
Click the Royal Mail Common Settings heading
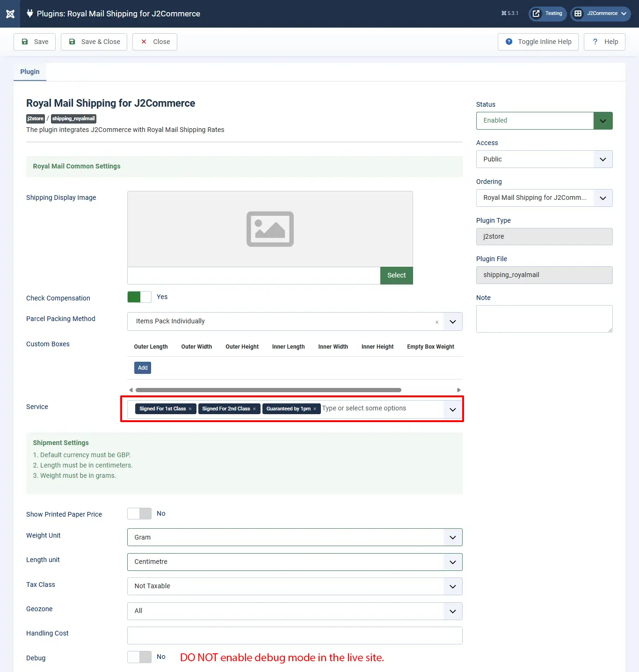pos(77,166)
